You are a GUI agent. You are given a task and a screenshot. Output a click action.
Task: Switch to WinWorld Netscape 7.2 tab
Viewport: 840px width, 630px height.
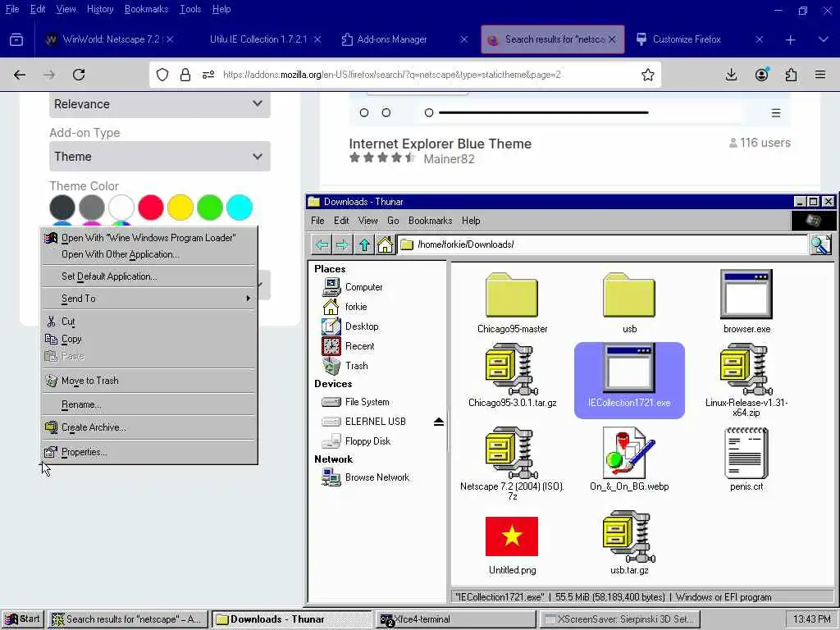click(109, 39)
